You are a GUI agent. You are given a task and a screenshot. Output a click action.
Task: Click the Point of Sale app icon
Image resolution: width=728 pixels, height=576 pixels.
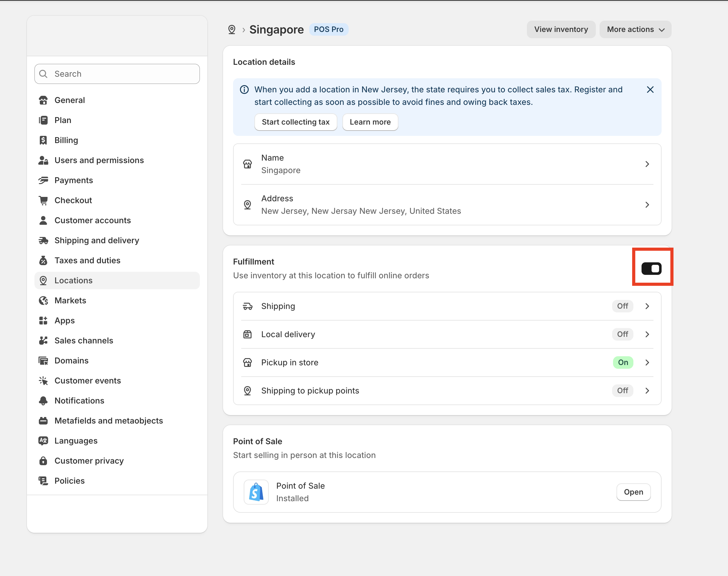[x=256, y=492]
